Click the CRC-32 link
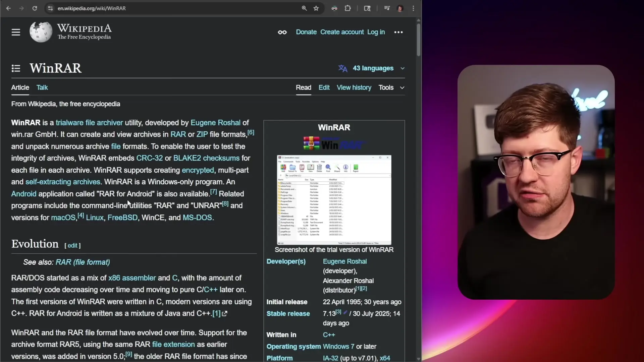The height and width of the screenshot is (362, 644). pyautogui.click(x=149, y=158)
